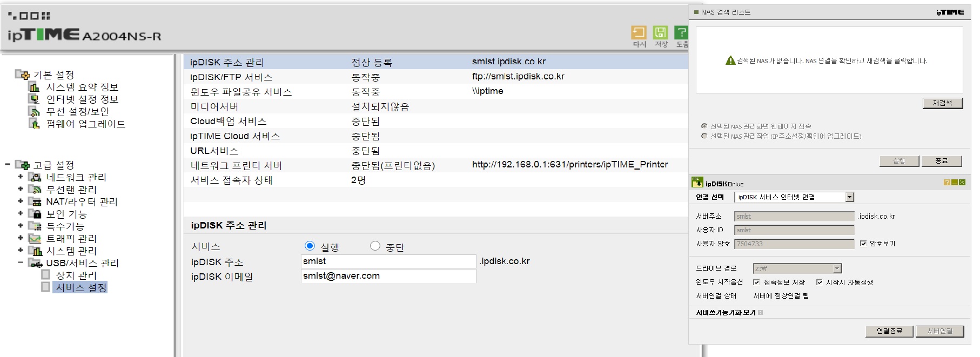The image size is (980, 357).
Task: Click the NAT/라우터 관리 icon
Action: (x=35, y=201)
